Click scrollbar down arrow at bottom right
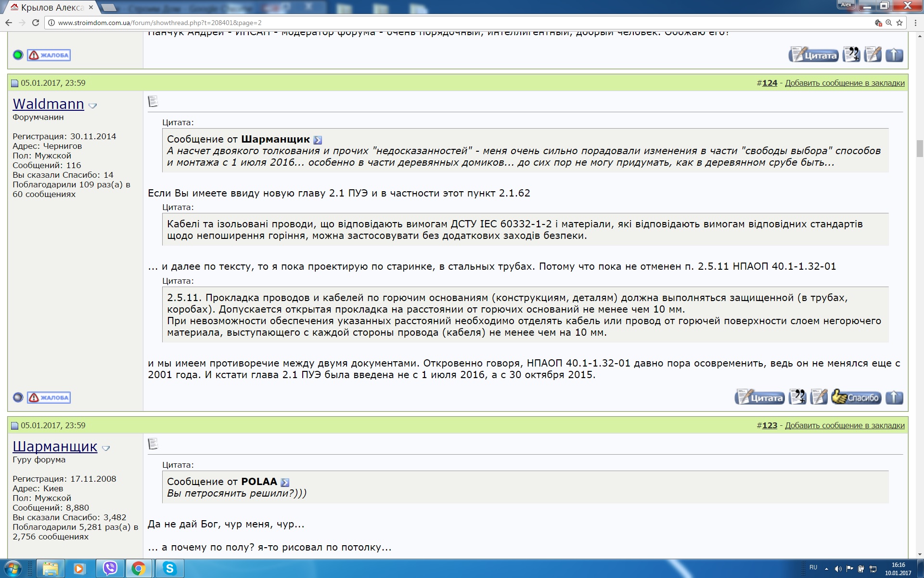The image size is (924, 578). [920, 554]
